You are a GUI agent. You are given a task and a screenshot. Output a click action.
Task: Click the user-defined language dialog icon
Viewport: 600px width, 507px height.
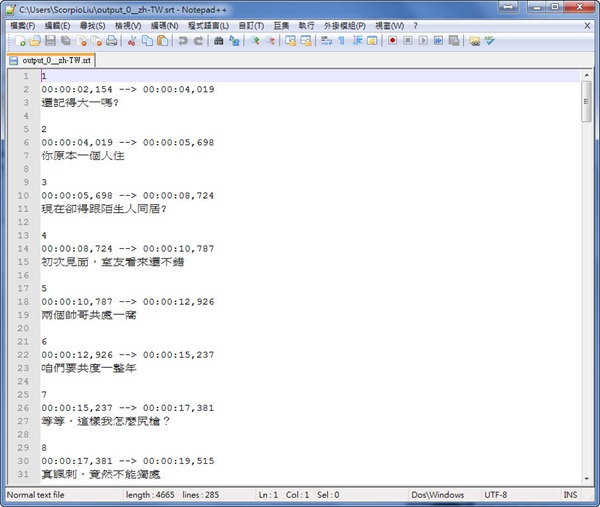(x=372, y=41)
